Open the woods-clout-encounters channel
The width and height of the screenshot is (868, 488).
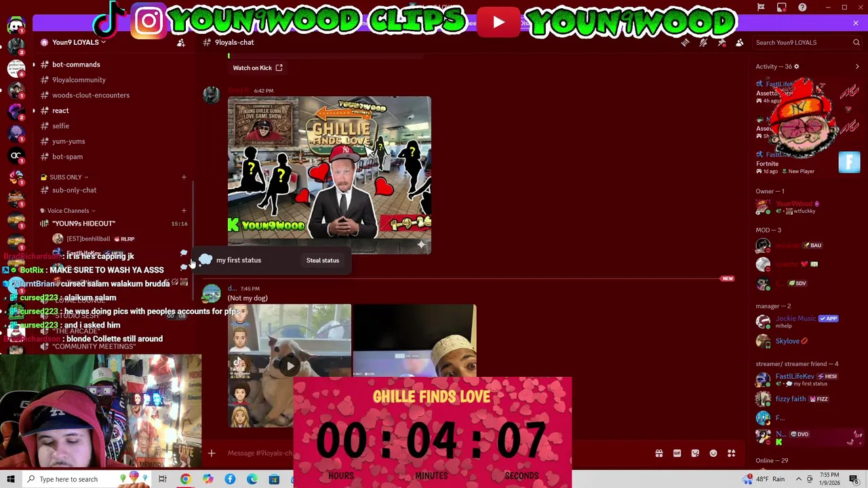[91, 95]
